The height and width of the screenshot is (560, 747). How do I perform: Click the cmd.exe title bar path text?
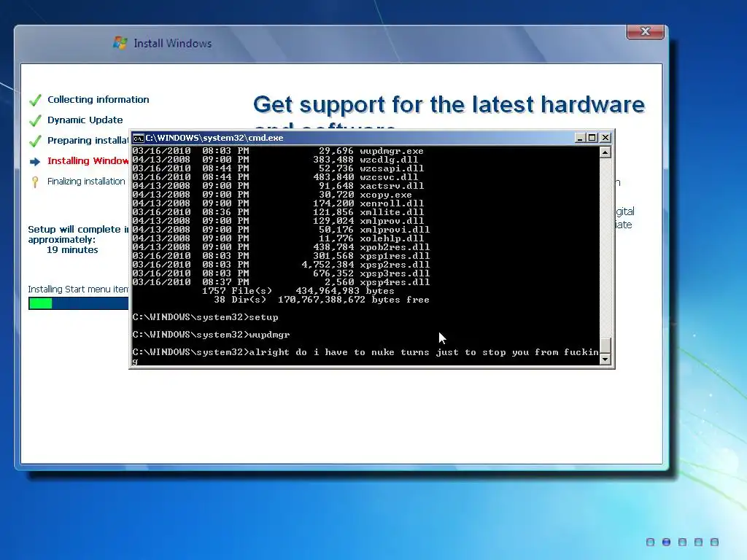tap(214, 138)
